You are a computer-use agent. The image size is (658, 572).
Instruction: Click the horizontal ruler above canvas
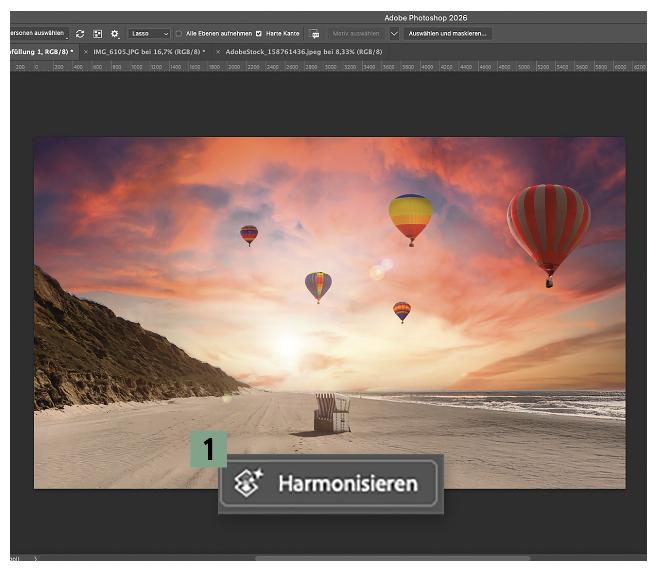pos(328,67)
